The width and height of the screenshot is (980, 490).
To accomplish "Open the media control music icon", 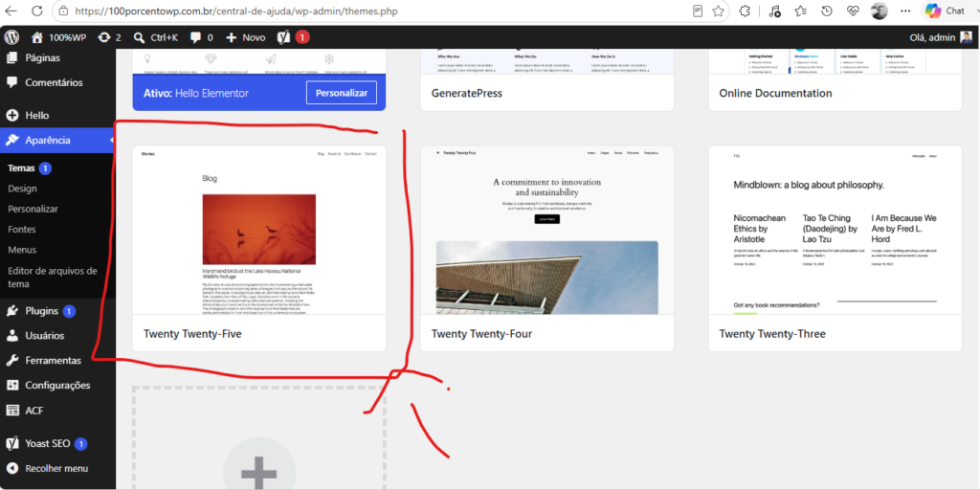I will pyautogui.click(x=775, y=11).
